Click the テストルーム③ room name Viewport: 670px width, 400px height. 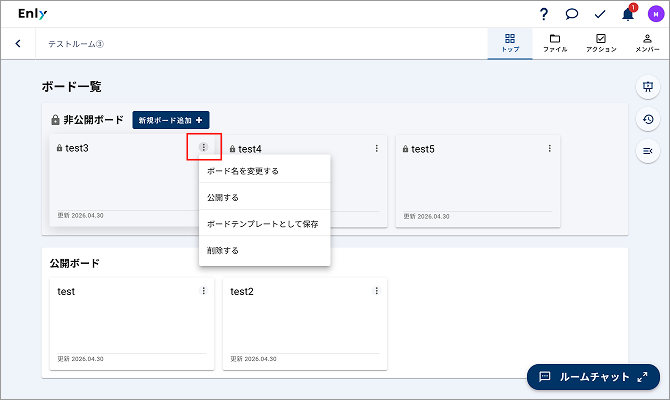(x=76, y=44)
